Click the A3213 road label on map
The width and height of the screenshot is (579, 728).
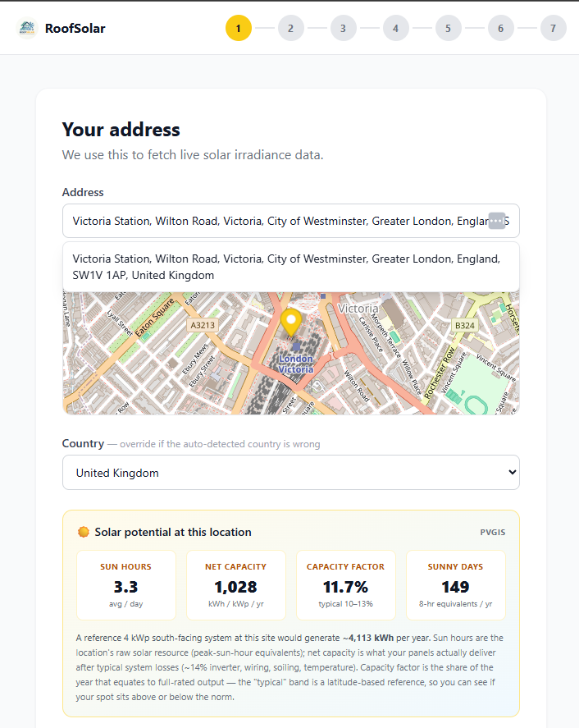(x=203, y=325)
